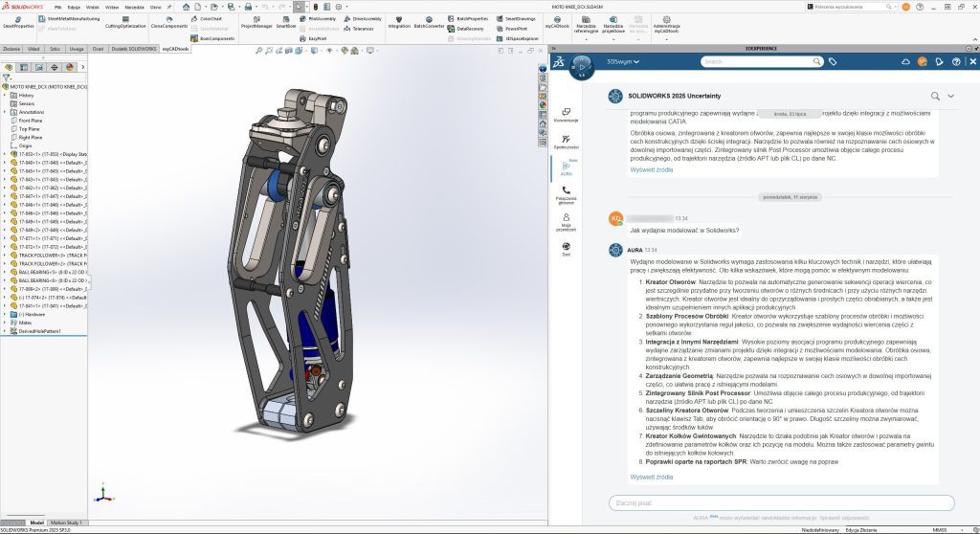Open Narzędzia projektowe dropdown
The image size is (980, 534).
pos(613,26)
